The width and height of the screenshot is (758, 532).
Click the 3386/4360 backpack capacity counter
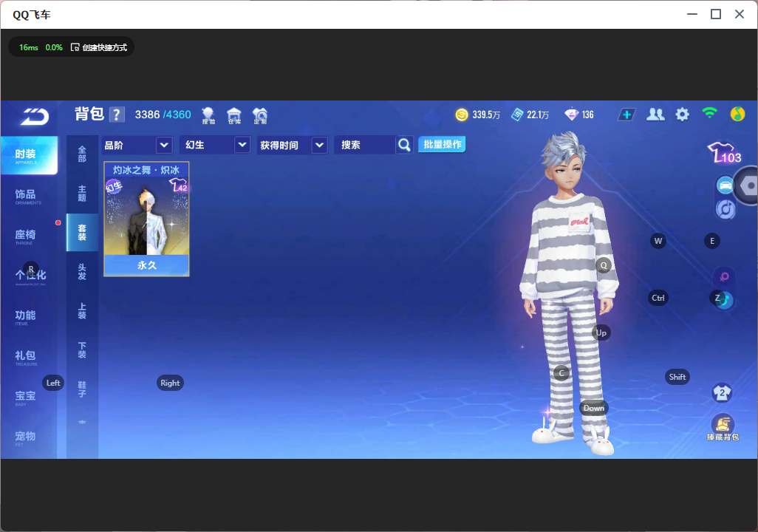[163, 115]
